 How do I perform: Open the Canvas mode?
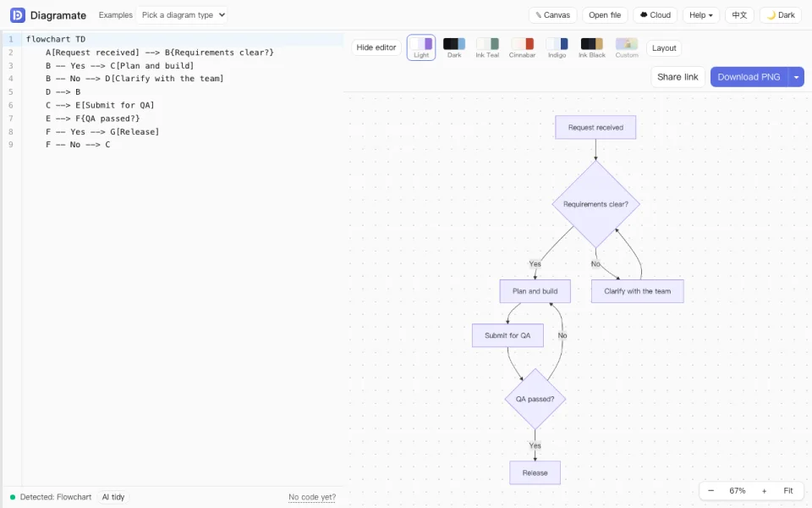click(x=552, y=15)
